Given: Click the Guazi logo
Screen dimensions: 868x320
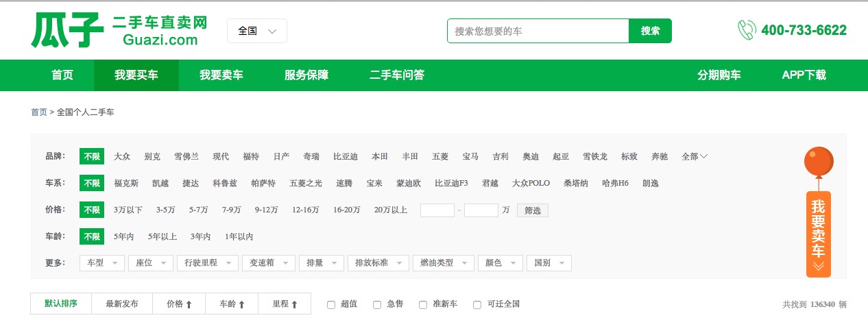Looking at the screenshot, I should [x=119, y=31].
